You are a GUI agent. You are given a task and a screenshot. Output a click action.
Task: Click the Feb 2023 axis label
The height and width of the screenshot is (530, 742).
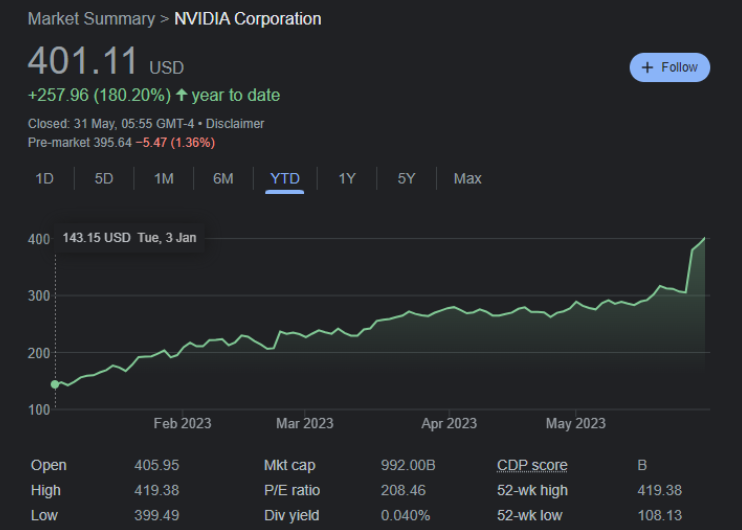pyautogui.click(x=182, y=423)
